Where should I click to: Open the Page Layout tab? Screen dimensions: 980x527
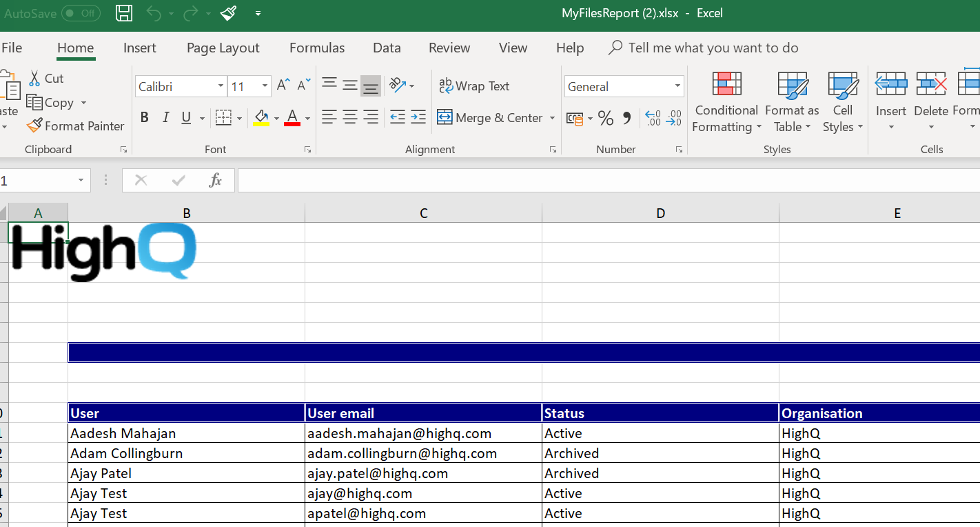tap(223, 48)
